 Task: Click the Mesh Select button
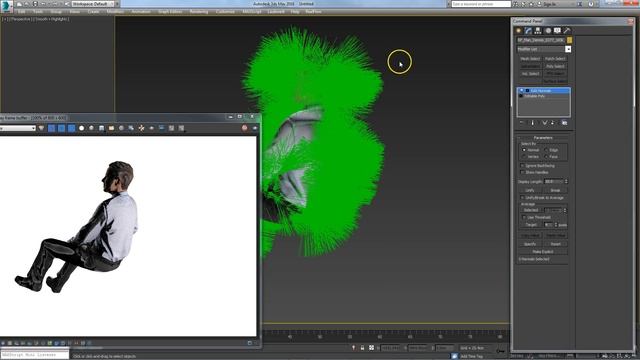click(x=530, y=59)
